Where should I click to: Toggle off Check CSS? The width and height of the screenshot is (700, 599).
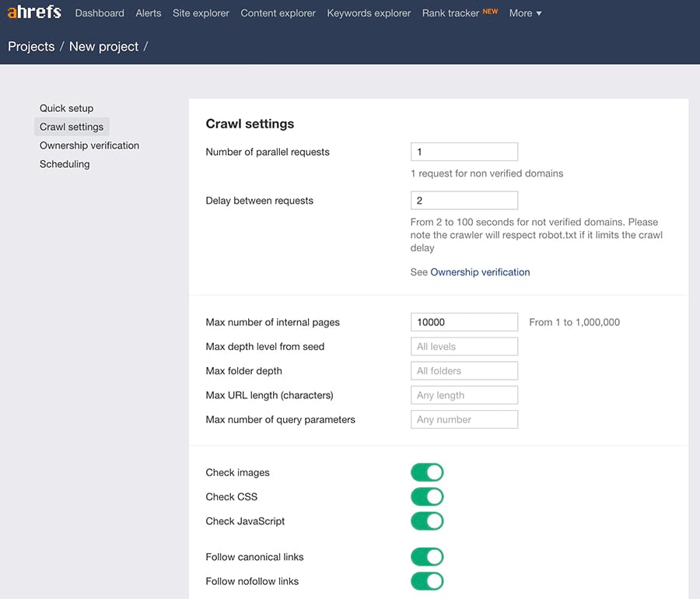pos(427,496)
